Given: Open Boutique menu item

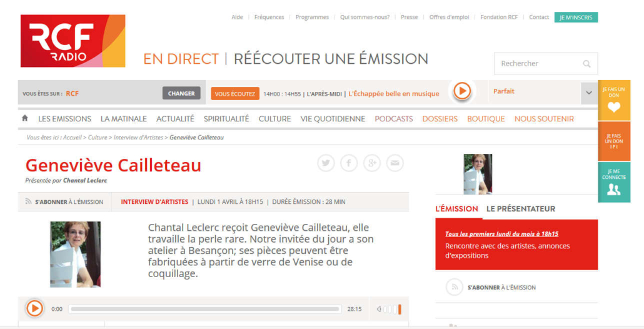Looking at the screenshot, I should click(486, 119).
